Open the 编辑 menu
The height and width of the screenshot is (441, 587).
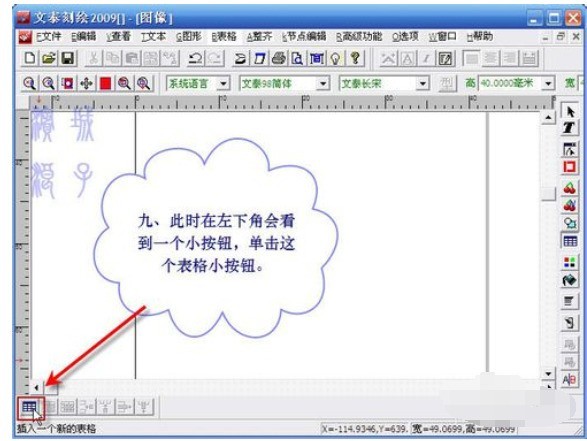tap(84, 36)
